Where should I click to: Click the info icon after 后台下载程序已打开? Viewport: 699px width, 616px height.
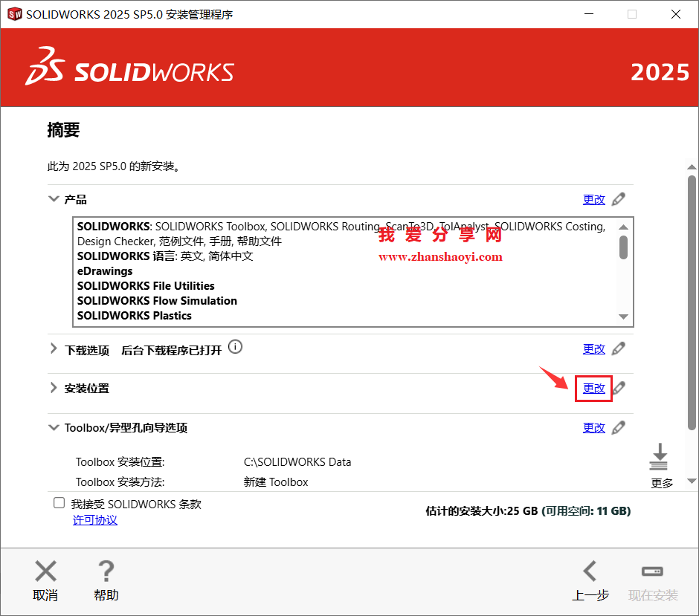coord(236,346)
